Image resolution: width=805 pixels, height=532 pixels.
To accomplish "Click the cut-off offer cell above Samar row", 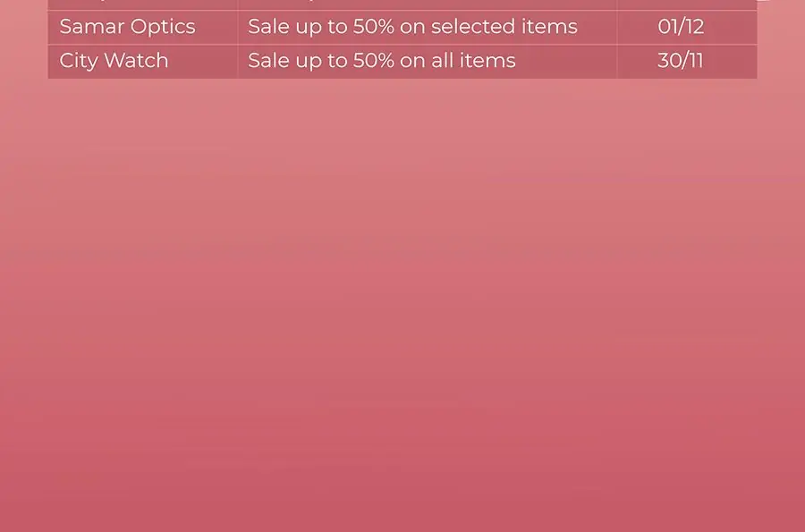I will pyautogui.click(x=428, y=4).
